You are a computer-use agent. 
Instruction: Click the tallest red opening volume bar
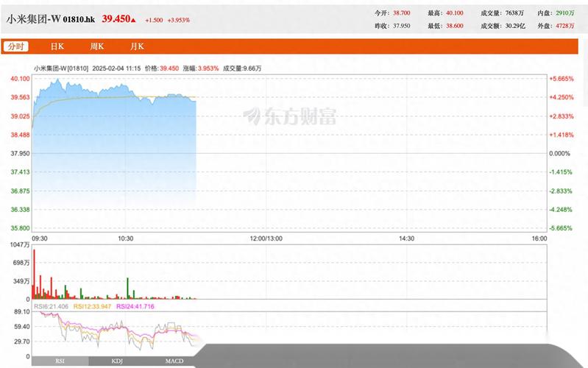pos(34,275)
